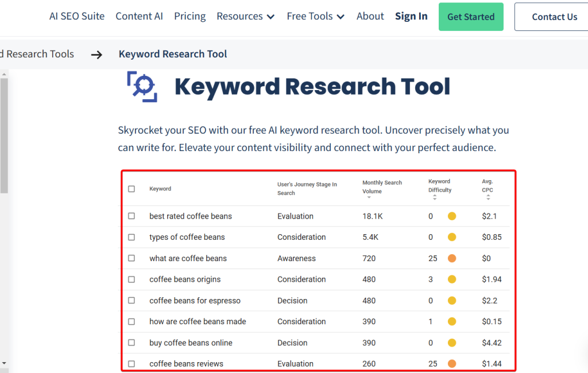Select checkbox for how are coffee beans made

[x=131, y=322]
